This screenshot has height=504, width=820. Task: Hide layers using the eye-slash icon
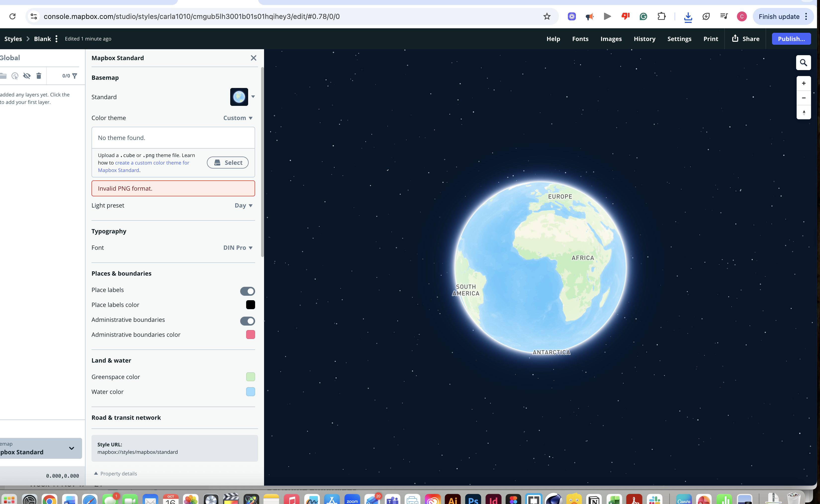(x=27, y=76)
